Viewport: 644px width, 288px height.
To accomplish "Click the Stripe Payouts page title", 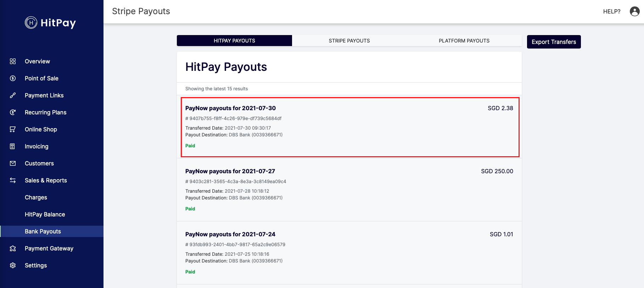I will coord(141,11).
